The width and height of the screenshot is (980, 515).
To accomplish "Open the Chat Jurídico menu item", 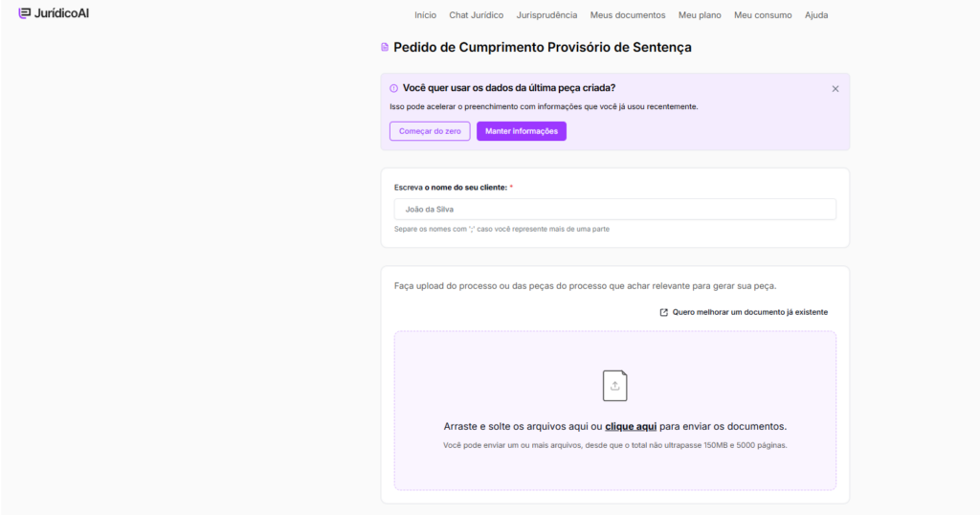I will (476, 15).
